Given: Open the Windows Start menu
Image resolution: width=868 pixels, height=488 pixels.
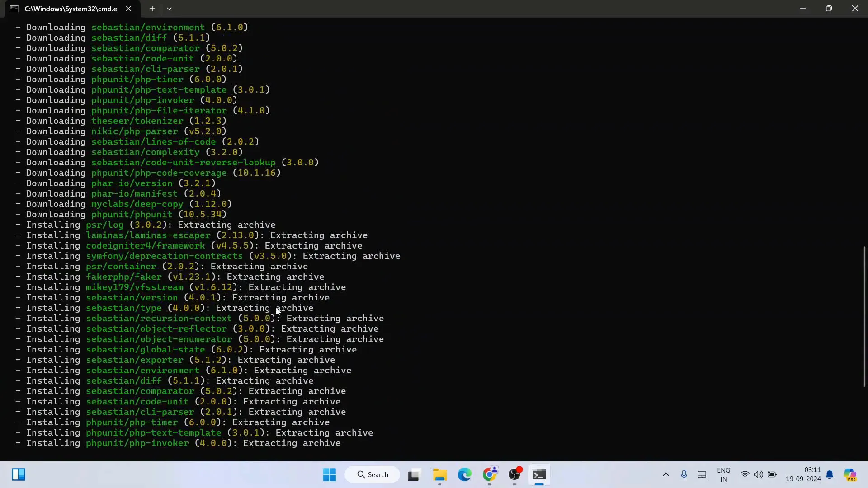Looking at the screenshot, I should click(330, 474).
